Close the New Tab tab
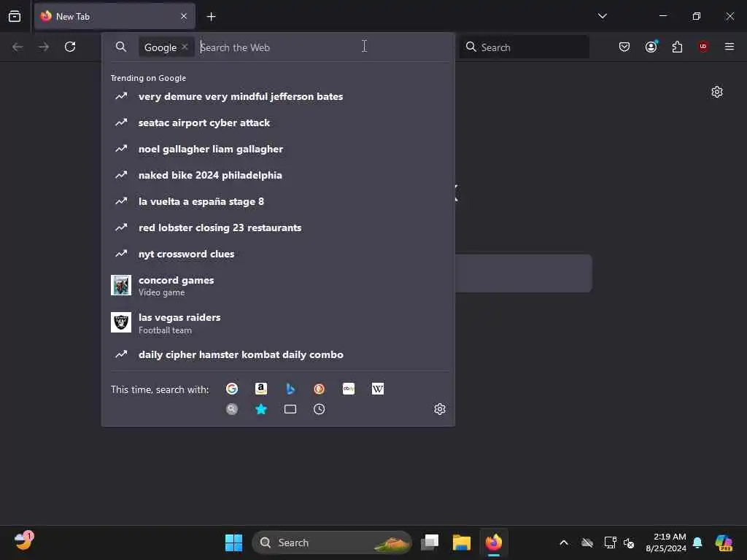Screen dimensions: 747x560 [184, 16]
